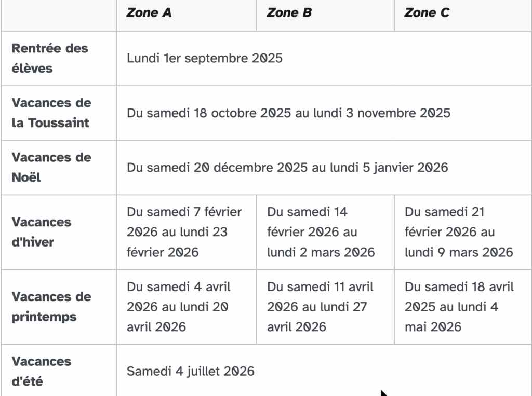Select Zone A spring dates starting 4 avril
This screenshot has height=396, width=532.
pyautogui.click(x=179, y=307)
